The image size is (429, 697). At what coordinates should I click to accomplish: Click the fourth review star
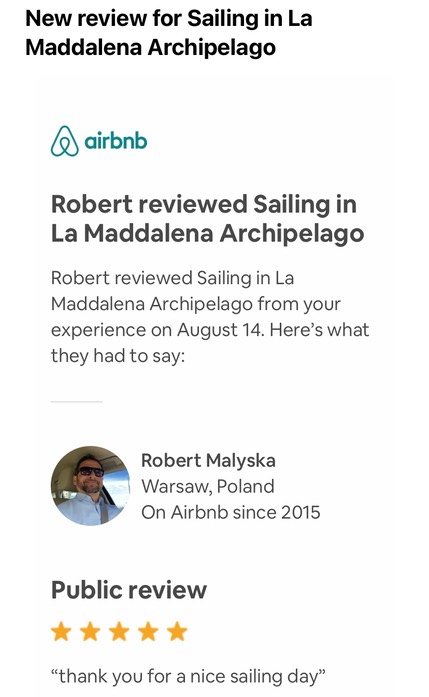(x=148, y=631)
